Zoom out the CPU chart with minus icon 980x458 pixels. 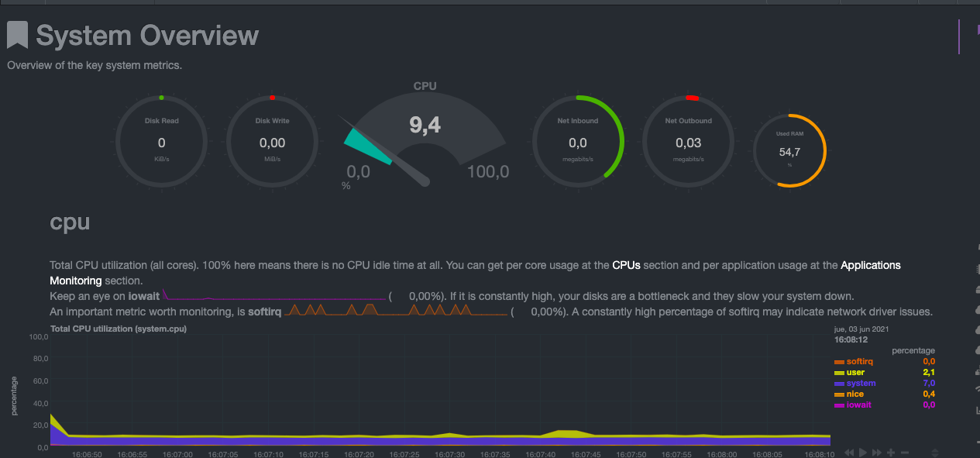tap(904, 452)
